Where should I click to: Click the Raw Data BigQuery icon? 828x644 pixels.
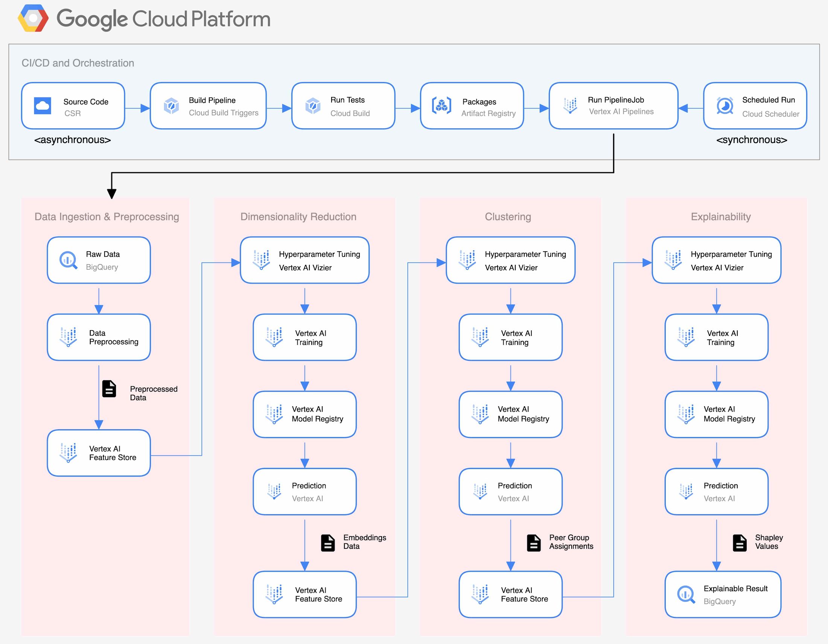[68, 260]
